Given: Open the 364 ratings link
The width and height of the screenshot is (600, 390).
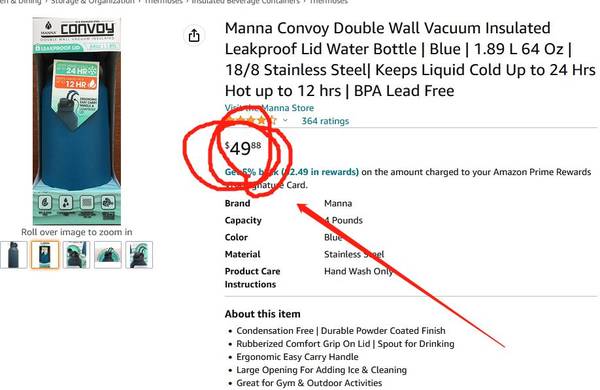Looking at the screenshot, I should [325, 121].
